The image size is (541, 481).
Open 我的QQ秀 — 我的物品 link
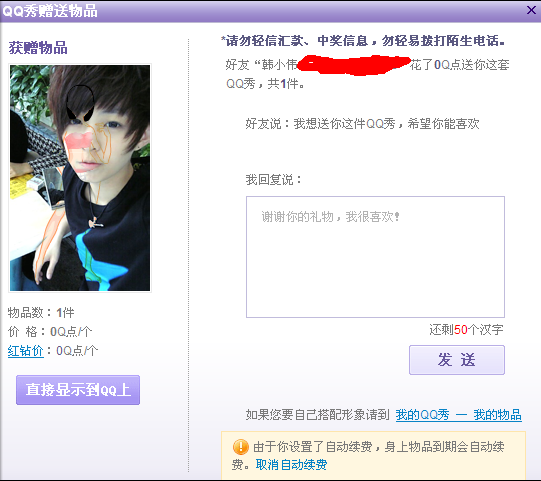point(459,415)
